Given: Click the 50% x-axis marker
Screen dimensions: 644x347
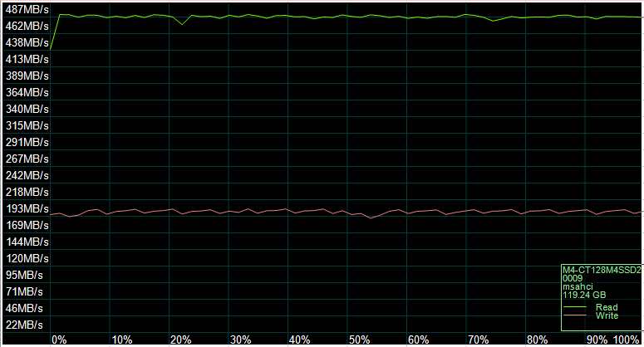Looking at the screenshot, I should [x=359, y=340].
